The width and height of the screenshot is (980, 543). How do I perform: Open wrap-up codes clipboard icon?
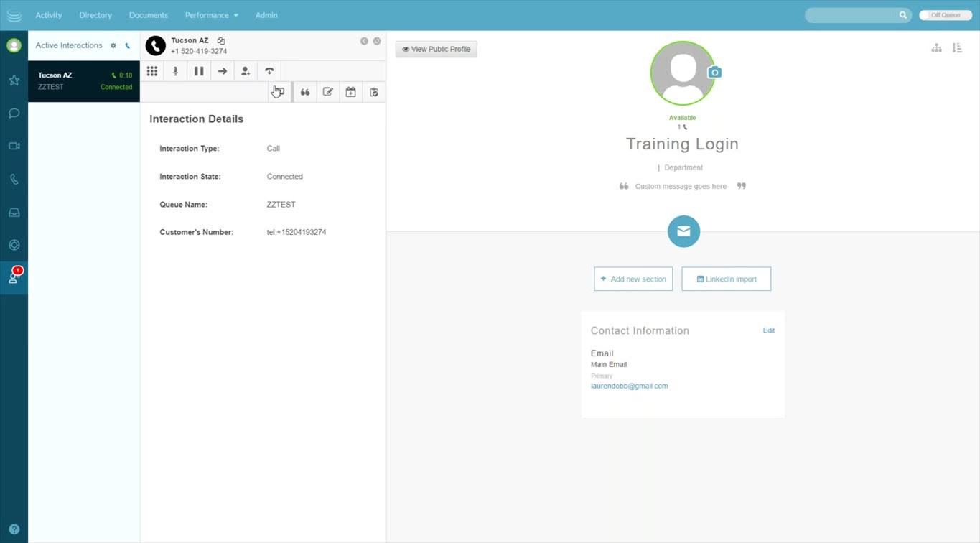pyautogui.click(x=374, y=92)
